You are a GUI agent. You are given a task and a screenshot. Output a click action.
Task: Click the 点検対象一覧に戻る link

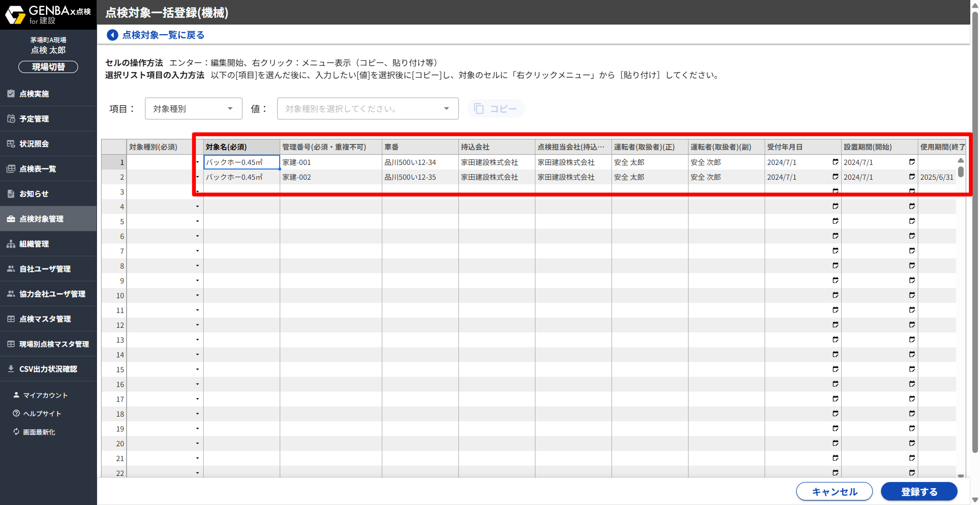(163, 35)
